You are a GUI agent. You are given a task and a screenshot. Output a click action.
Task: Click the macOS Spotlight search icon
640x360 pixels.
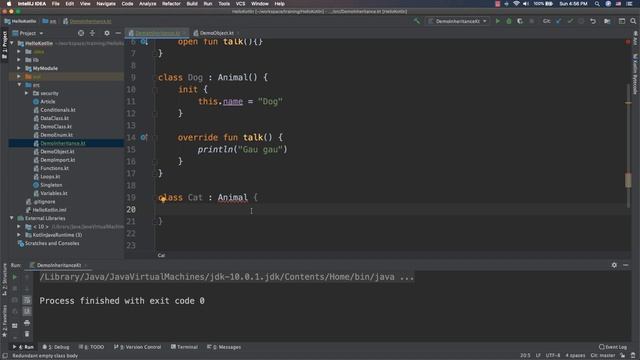[x=597, y=4]
